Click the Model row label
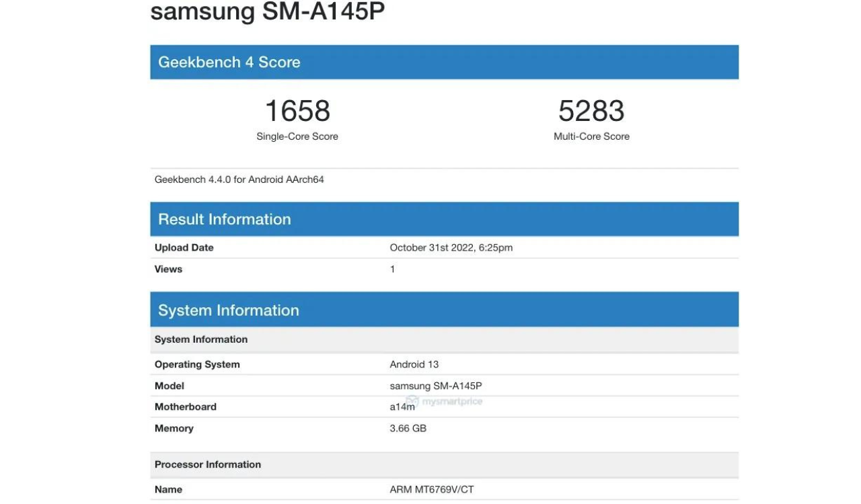Viewport: 861px width, 504px height. pyautogui.click(x=170, y=386)
